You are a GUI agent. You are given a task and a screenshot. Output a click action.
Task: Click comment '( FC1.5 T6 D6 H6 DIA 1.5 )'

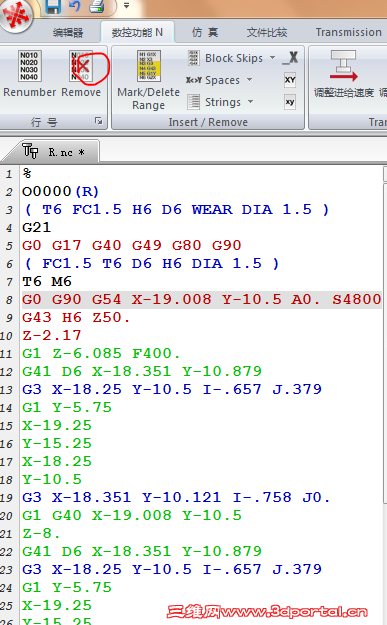point(151,263)
